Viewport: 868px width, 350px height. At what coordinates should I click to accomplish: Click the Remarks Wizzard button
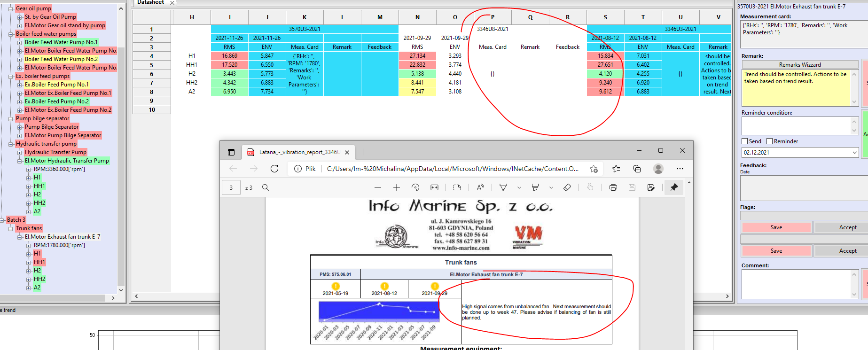pyautogui.click(x=799, y=65)
